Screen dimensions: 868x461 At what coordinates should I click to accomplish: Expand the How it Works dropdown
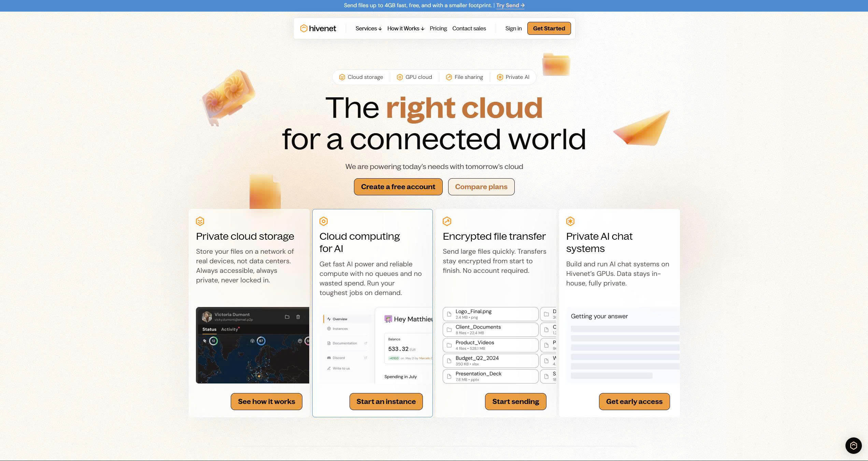405,28
